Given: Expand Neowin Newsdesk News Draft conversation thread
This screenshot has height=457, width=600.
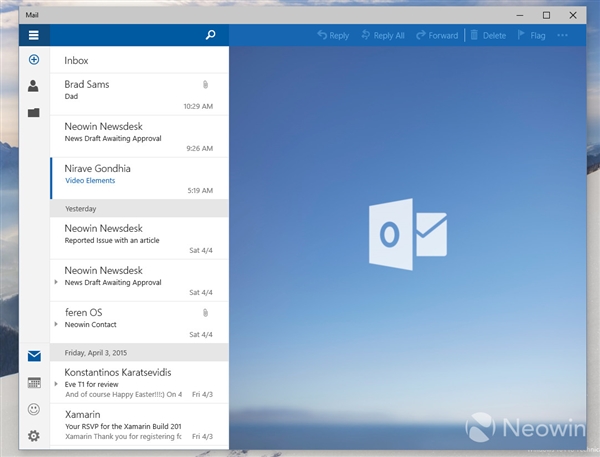Looking at the screenshot, I should click(56, 283).
